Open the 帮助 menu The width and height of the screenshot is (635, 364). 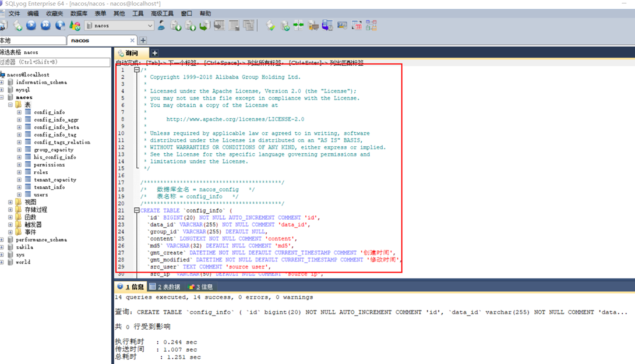point(205,13)
